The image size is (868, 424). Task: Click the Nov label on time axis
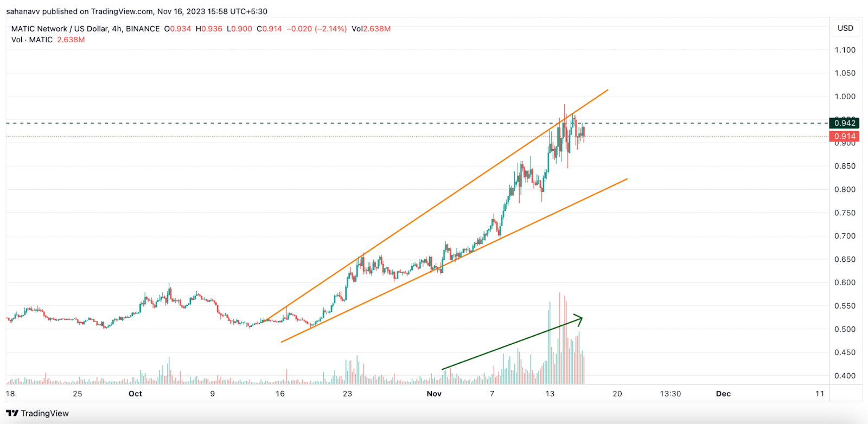pos(434,394)
